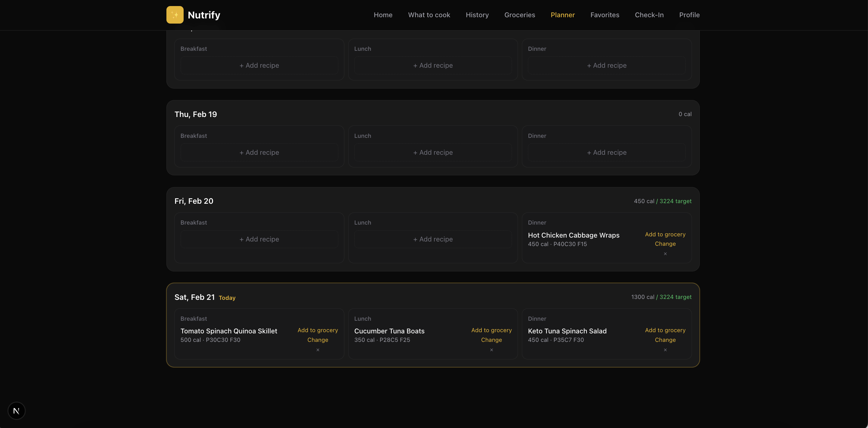The height and width of the screenshot is (428, 868).
Task: Open the Groceries nav tab
Action: click(x=519, y=15)
